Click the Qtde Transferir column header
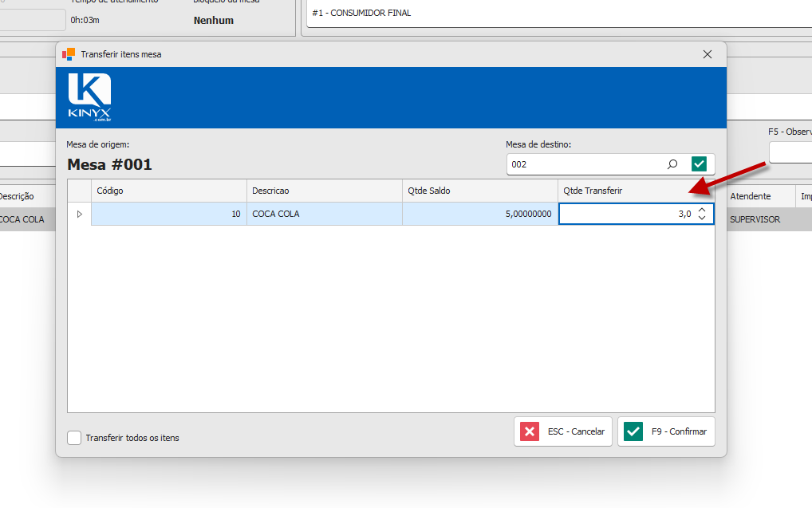The width and height of the screenshot is (812, 508). click(x=637, y=191)
